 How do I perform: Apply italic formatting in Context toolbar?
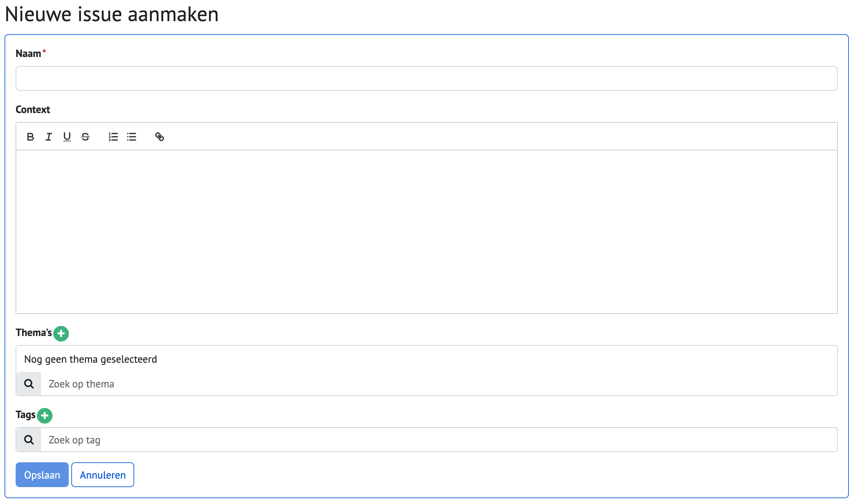click(49, 137)
